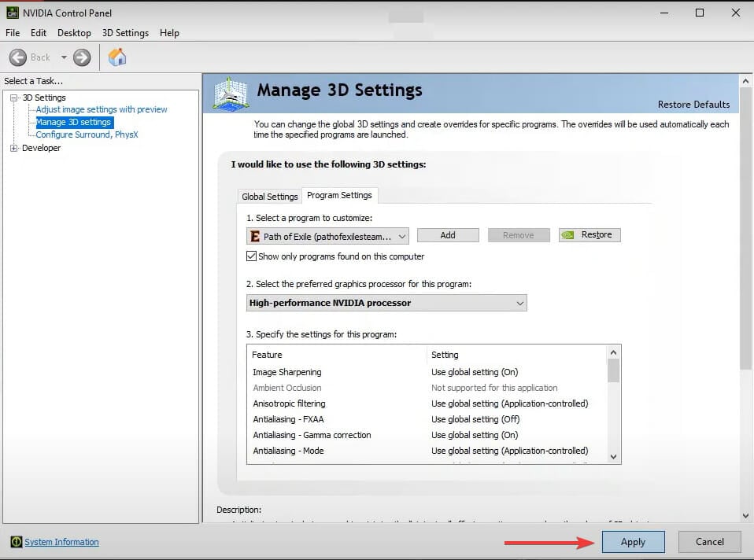Minimize the NVIDIA Control Panel window
Viewport: 754px width, 560px height.
click(664, 13)
